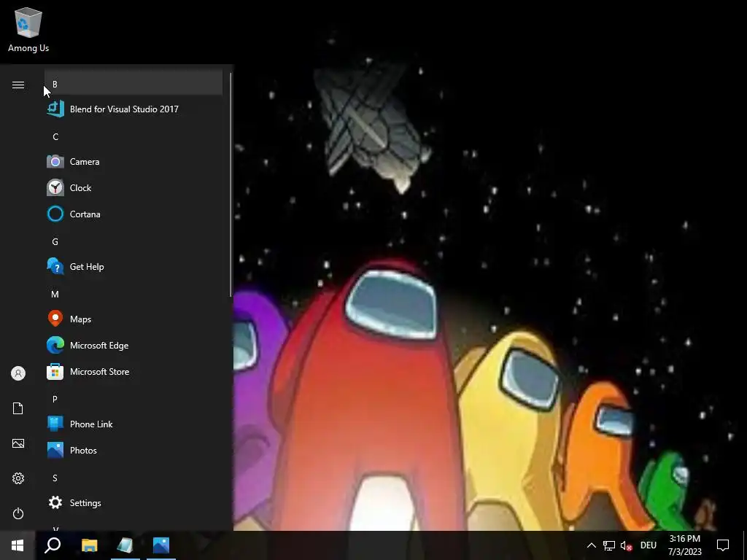747x560 pixels.
Task: Open the notification center icon
Action: [723, 545]
